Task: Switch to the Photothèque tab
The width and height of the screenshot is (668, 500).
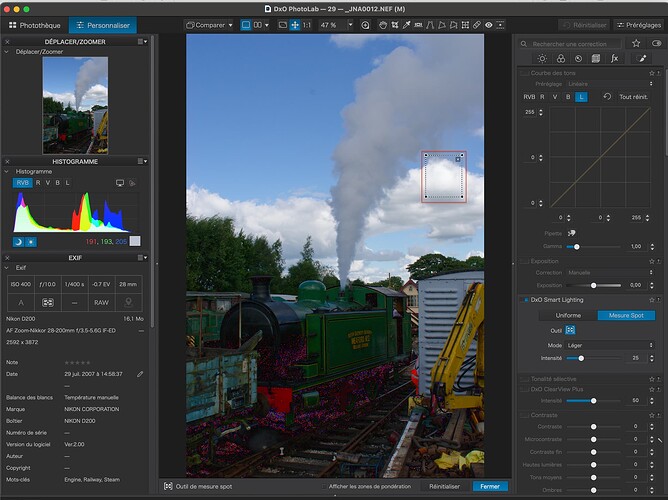Action: coord(36,24)
